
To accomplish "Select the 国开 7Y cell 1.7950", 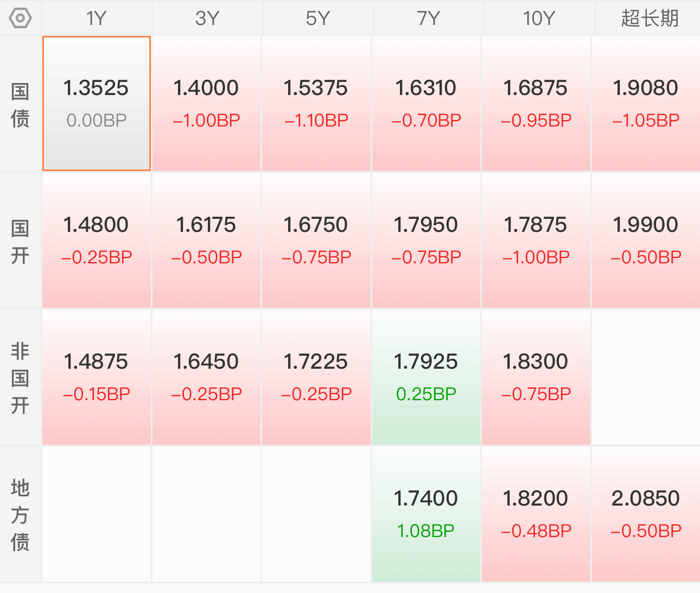I will [x=426, y=241].
